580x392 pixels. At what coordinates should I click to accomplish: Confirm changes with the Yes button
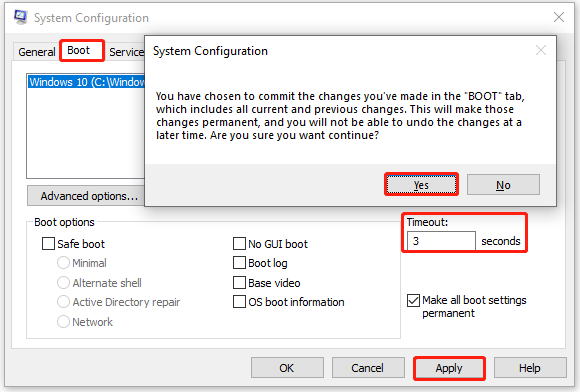pos(421,185)
